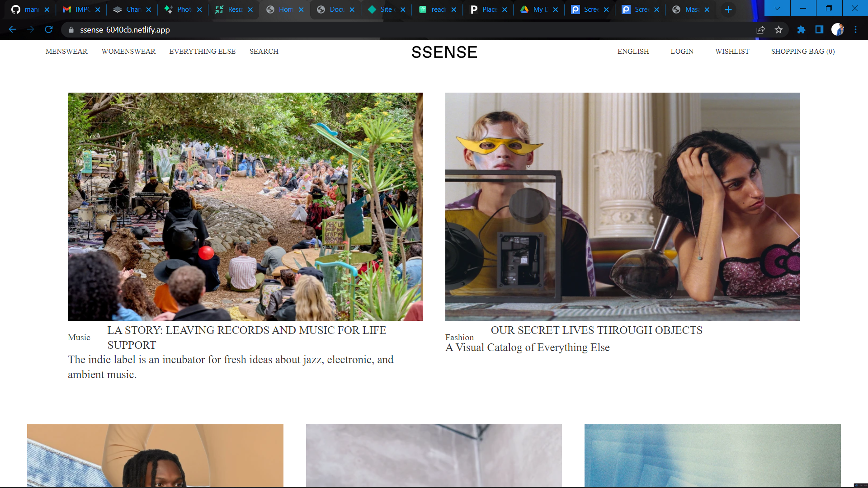This screenshot has height=488, width=868.
Task: Click the share page icon
Action: tap(760, 30)
